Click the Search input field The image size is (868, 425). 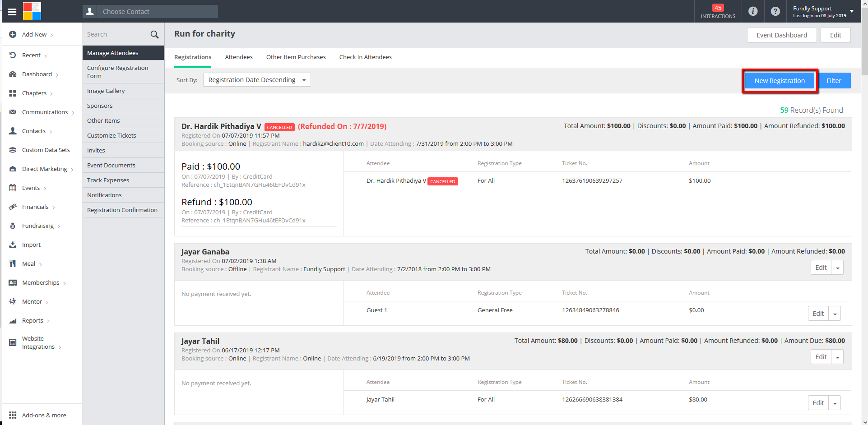116,34
